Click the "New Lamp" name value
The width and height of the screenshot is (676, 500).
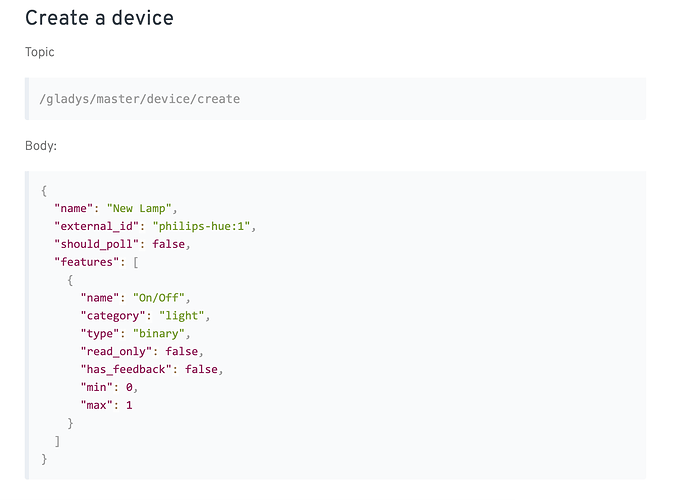(x=139, y=208)
